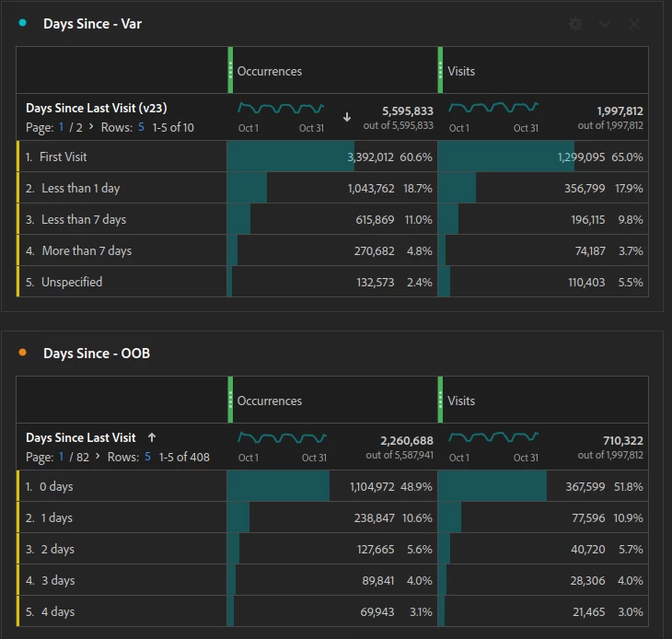Click green handle on top Visits column
The height and width of the screenshot is (639, 672).
pyautogui.click(x=440, y=70)
